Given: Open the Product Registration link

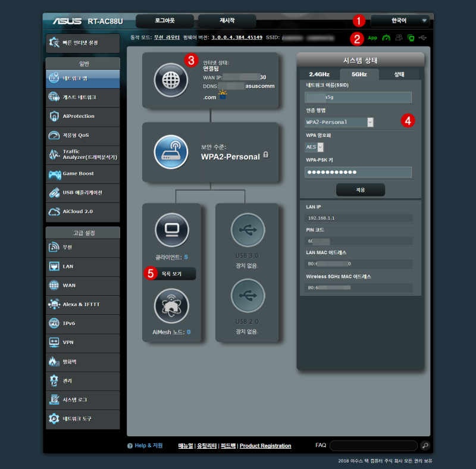Looking at the screenshot, I should click(265, 446).
